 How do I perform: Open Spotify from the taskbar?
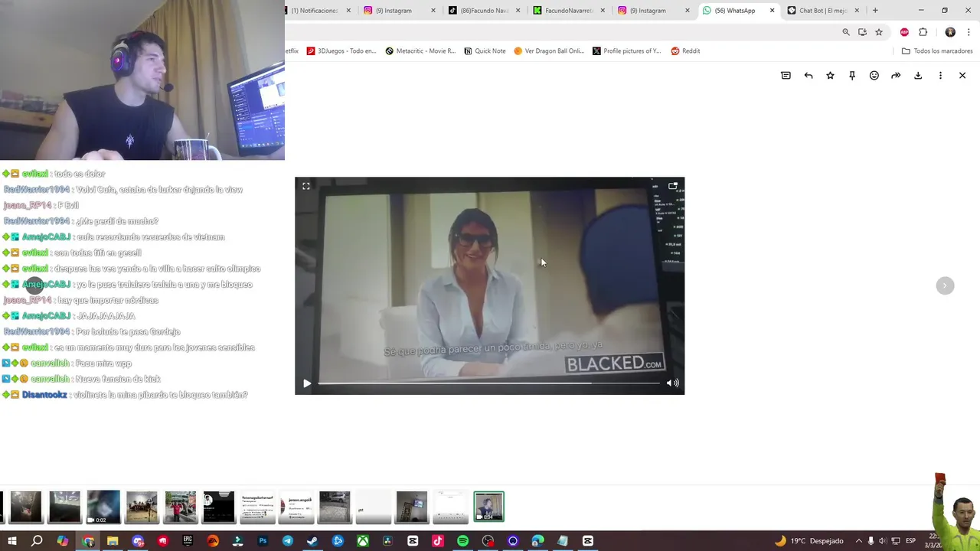pos(462,541)
